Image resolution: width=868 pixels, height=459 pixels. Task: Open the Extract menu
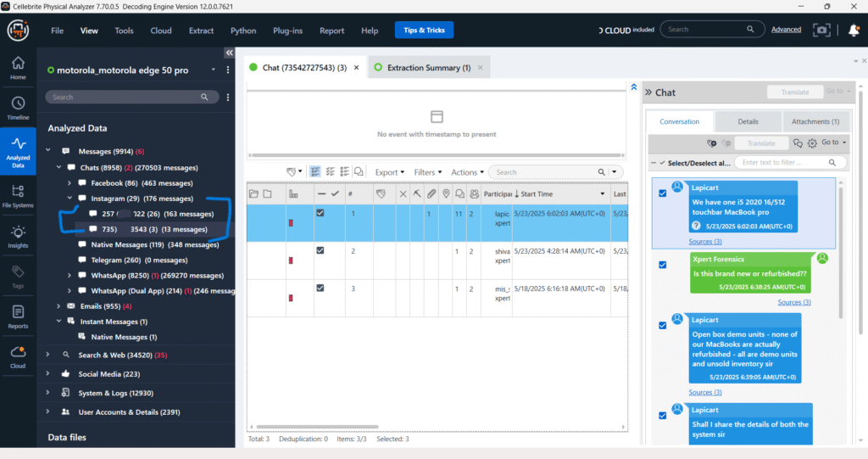click(201, 31)
